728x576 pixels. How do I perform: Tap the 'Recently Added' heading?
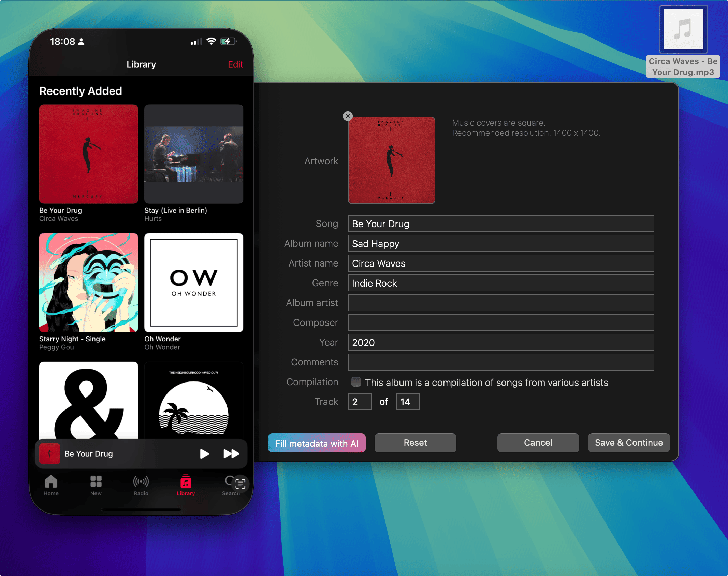coord(81,91)
